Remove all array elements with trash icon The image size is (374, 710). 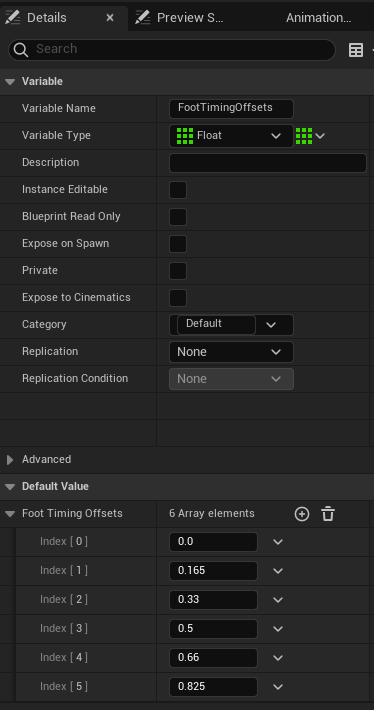328,514
